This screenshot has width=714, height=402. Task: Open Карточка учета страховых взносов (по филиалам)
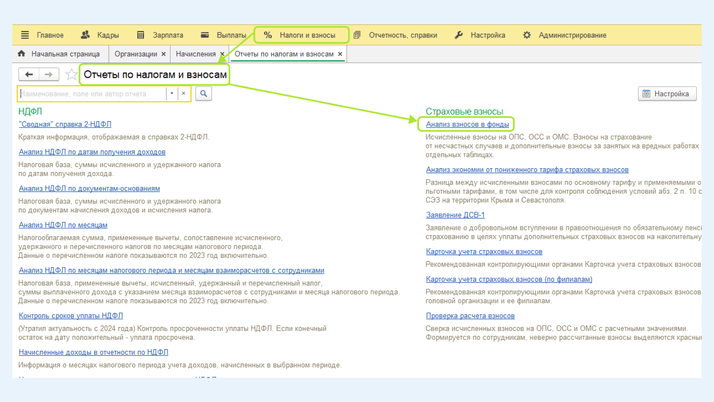click(x=509, y=279)
